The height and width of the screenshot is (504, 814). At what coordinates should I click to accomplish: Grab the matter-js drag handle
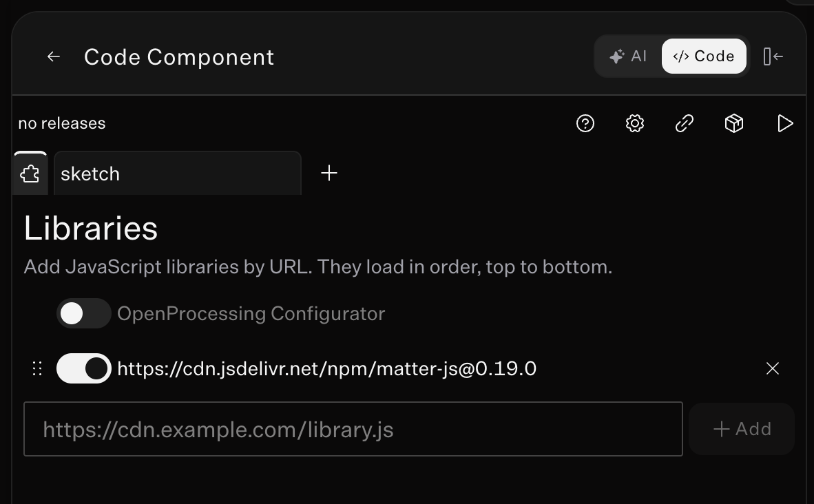coord(37,368)
